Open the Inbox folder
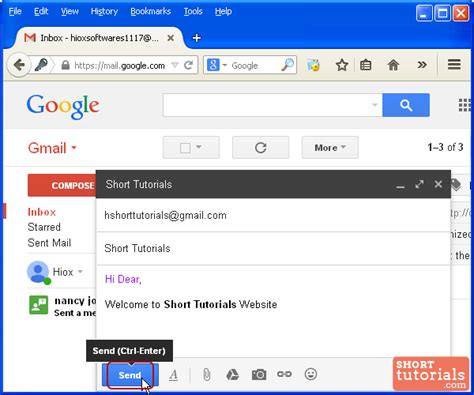 (42, 212)
